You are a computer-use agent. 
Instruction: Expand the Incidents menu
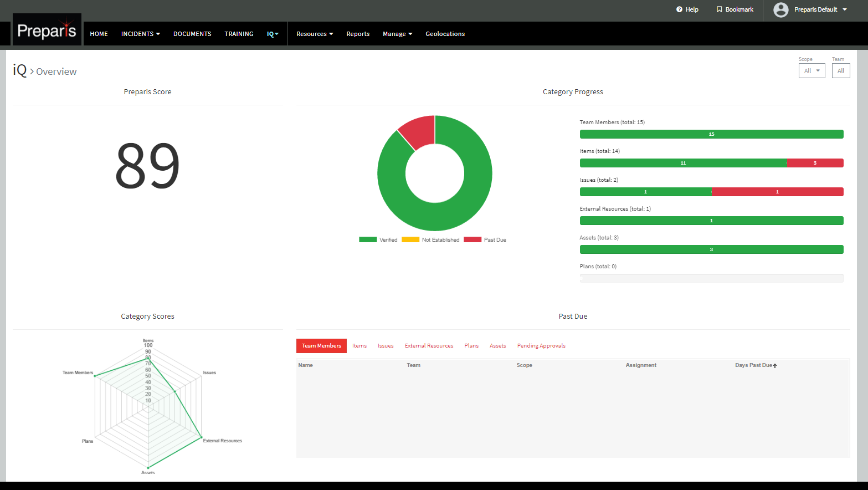point(141,34)
